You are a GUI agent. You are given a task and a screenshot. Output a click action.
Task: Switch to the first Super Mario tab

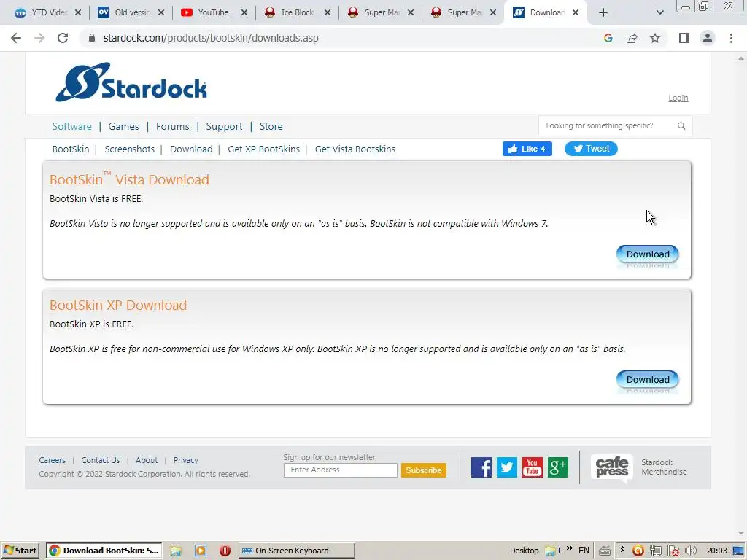[x=380, y=12]
